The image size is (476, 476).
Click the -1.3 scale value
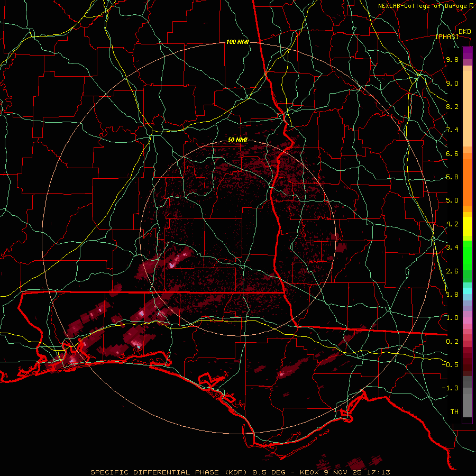click(x=450, y=388)
